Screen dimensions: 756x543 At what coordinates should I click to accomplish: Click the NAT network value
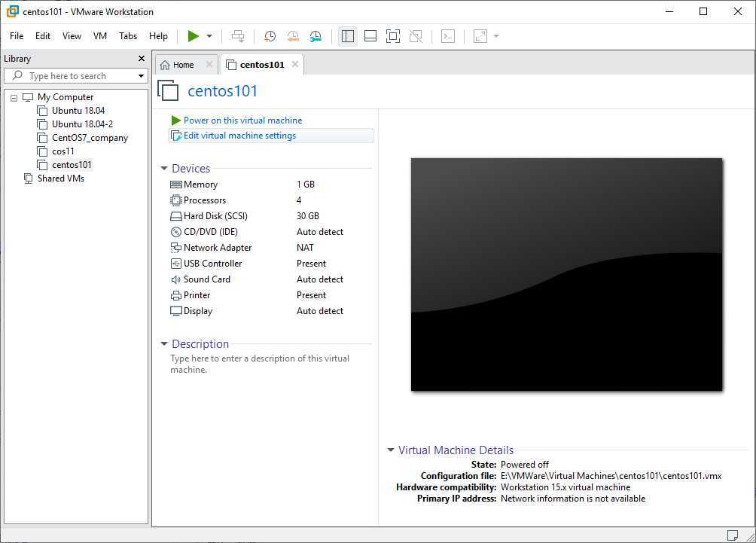click(x=305, y=247)
